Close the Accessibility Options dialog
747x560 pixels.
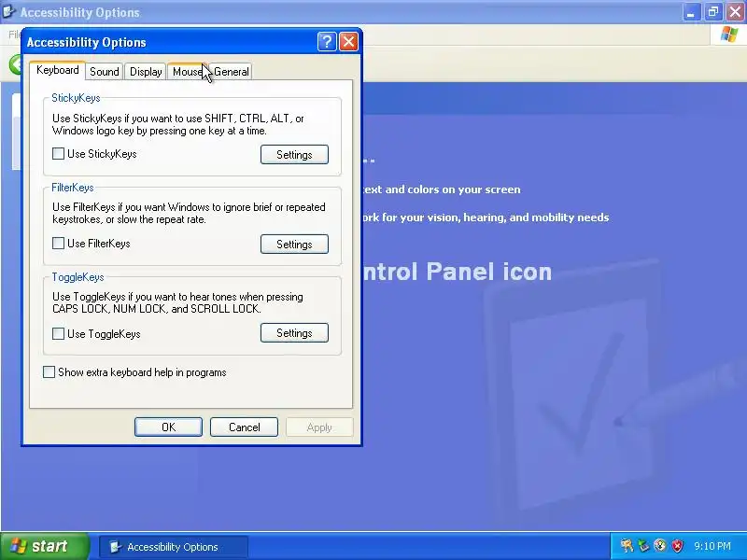[x=348, y=42]
